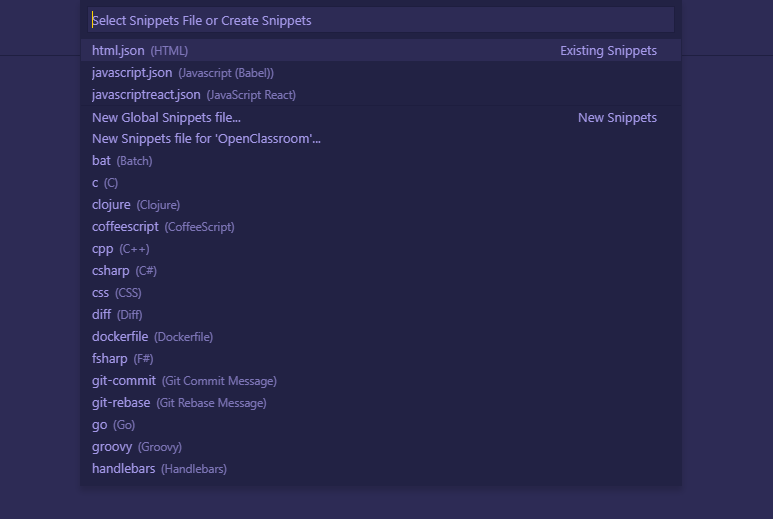Viewport: 773px width, 519px height.
Task: Select handlebars (Handlebars) snippets entry
Action: 159,469
